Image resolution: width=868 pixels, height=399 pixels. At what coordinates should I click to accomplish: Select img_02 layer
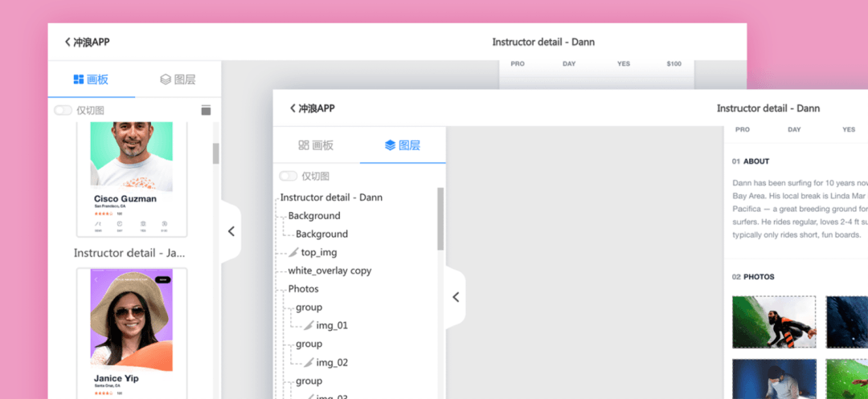pyautogui.click(x=332, y=363)
